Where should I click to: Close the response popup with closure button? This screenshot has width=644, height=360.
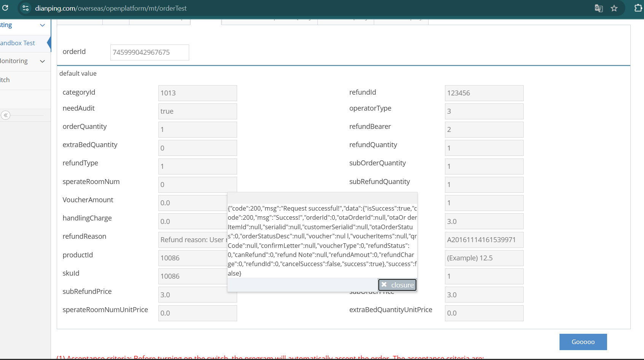click(x=397, y=285)
